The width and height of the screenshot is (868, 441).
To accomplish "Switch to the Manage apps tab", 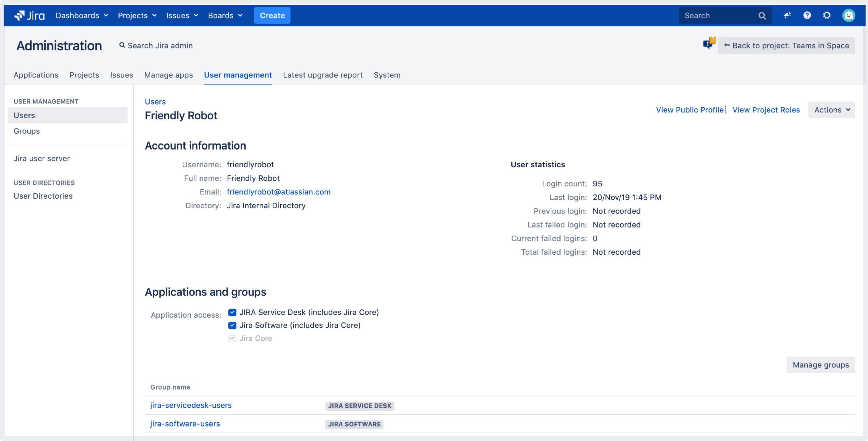I will (169, 75).
